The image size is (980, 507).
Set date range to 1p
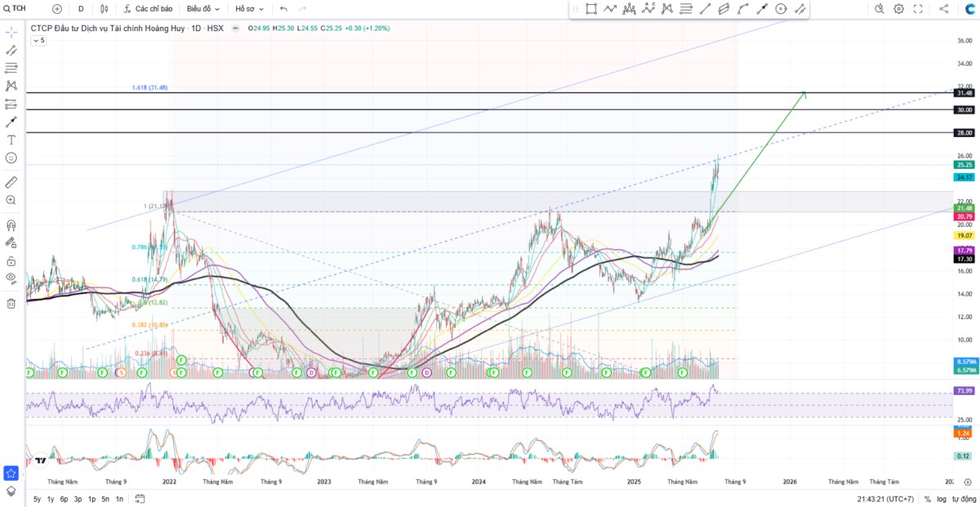pyautogui.click(x=91, y=499)
